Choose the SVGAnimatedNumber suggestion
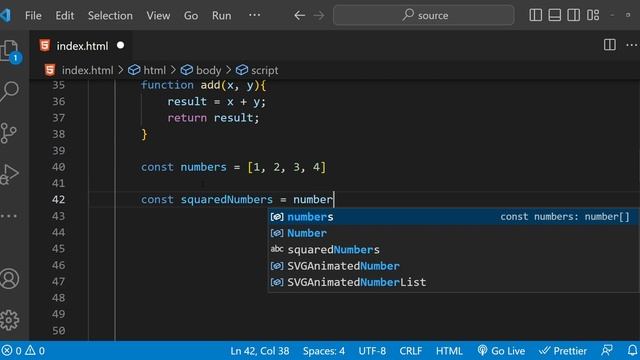640x360 pixels. click(x=453, y=266)
